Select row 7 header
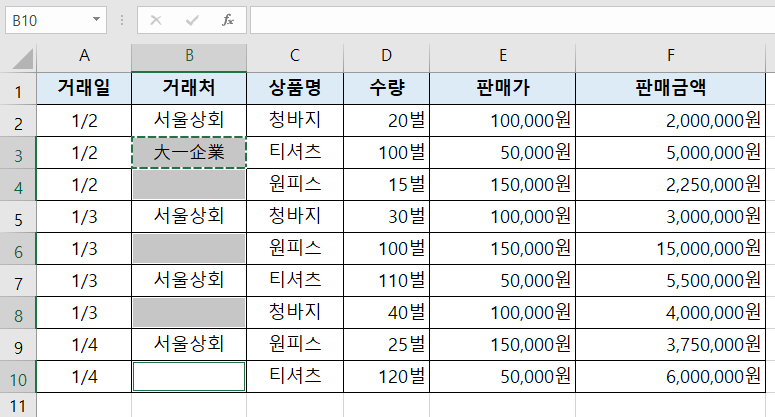The height and width of the screenshot is (417, 775). tap(18, 281)
